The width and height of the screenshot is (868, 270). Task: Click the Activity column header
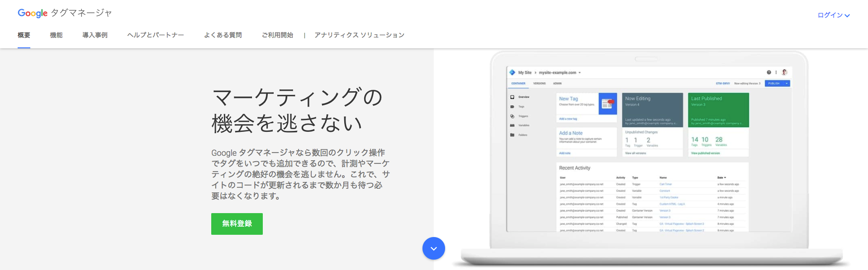[621, 178]
